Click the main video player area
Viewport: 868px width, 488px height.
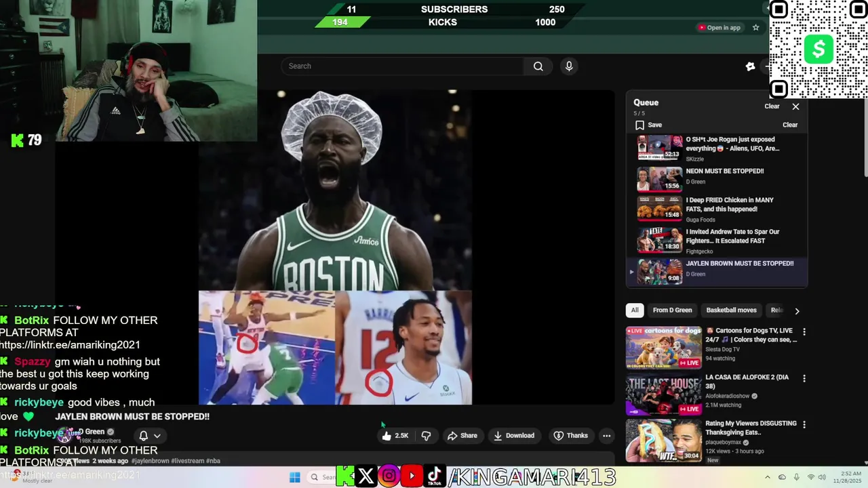coord(335,247)
